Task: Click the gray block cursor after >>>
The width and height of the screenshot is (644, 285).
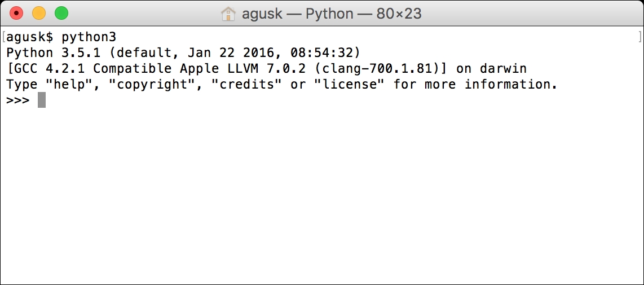Action: click(x=42, y=100)
